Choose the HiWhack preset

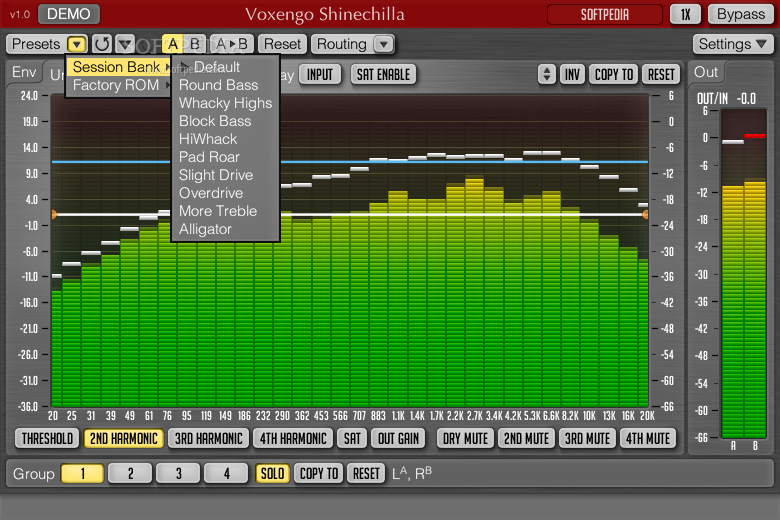tap(225, 139)
